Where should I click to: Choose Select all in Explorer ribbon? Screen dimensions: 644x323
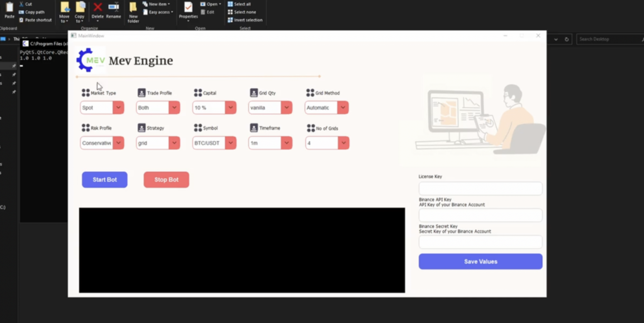239,4
